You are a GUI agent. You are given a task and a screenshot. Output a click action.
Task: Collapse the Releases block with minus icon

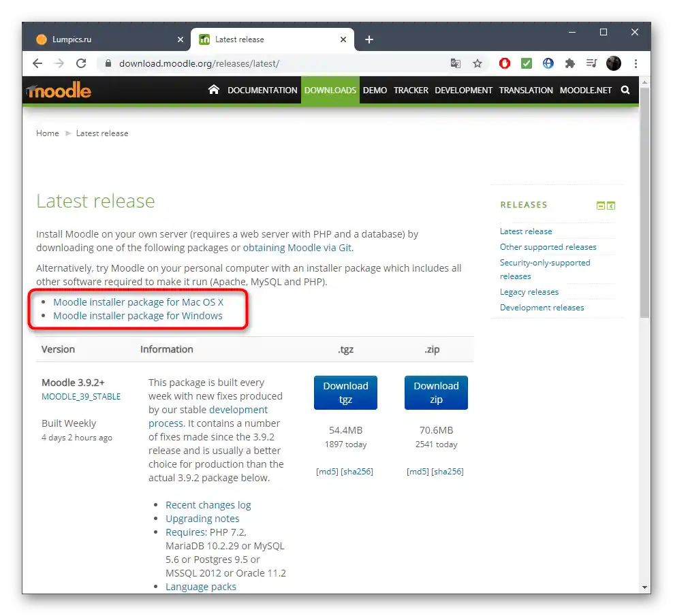click(x=601, y=206)
